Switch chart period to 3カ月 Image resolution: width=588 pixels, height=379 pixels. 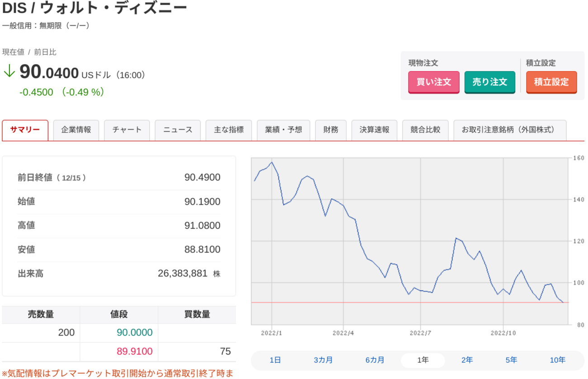[323, 360]
